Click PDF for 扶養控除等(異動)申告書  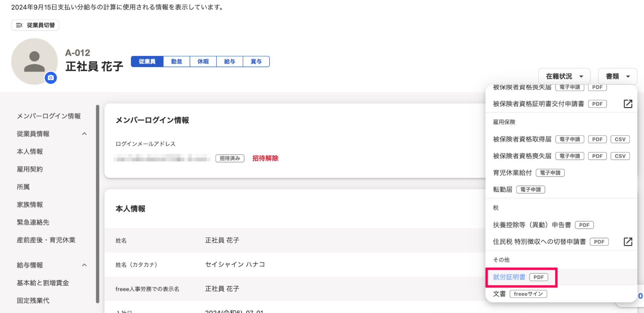tap(584, 225)
